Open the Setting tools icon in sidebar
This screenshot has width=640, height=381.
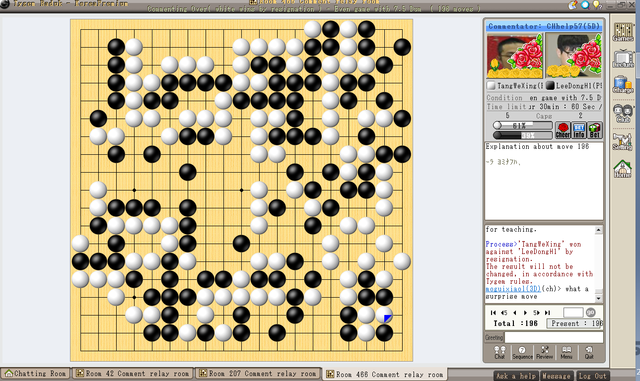tap(623, 141)
